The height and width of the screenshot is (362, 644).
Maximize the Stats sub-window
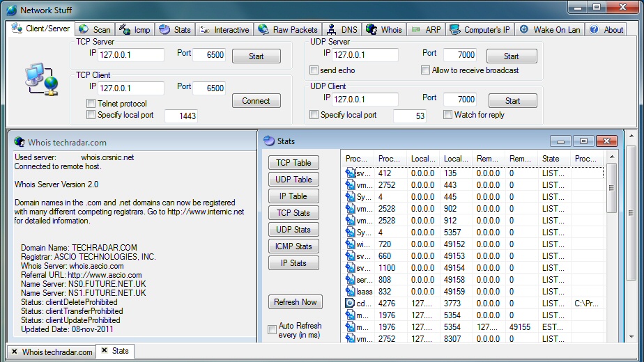[x=583, y=141]
